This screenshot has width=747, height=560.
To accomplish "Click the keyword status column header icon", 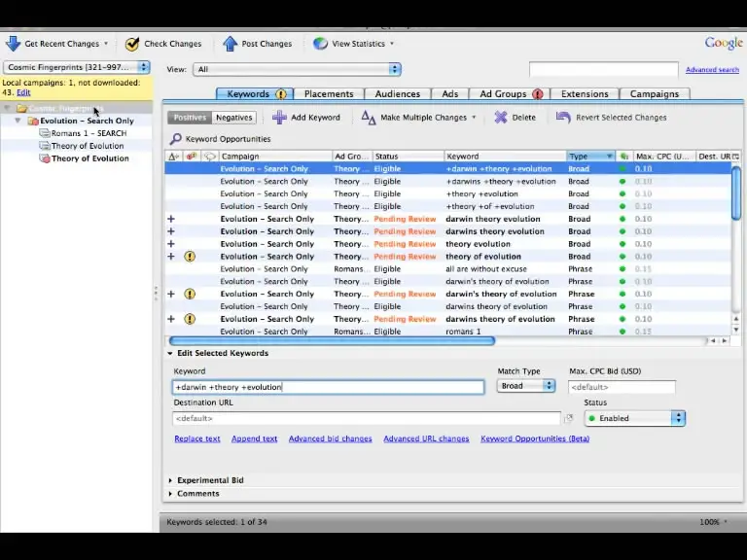I will 624,157.
